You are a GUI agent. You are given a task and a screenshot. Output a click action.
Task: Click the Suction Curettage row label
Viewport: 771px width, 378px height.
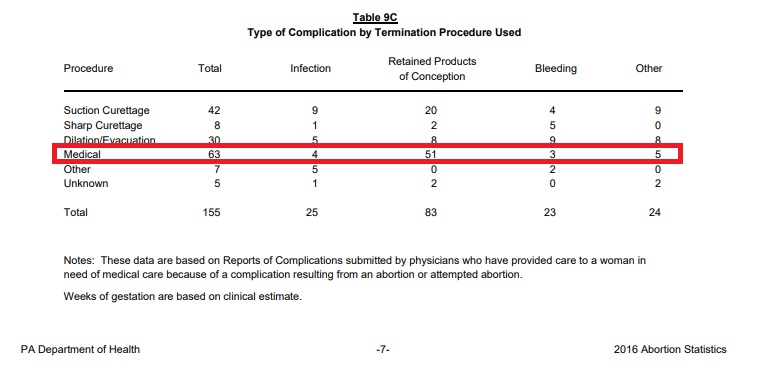(107, 111)
